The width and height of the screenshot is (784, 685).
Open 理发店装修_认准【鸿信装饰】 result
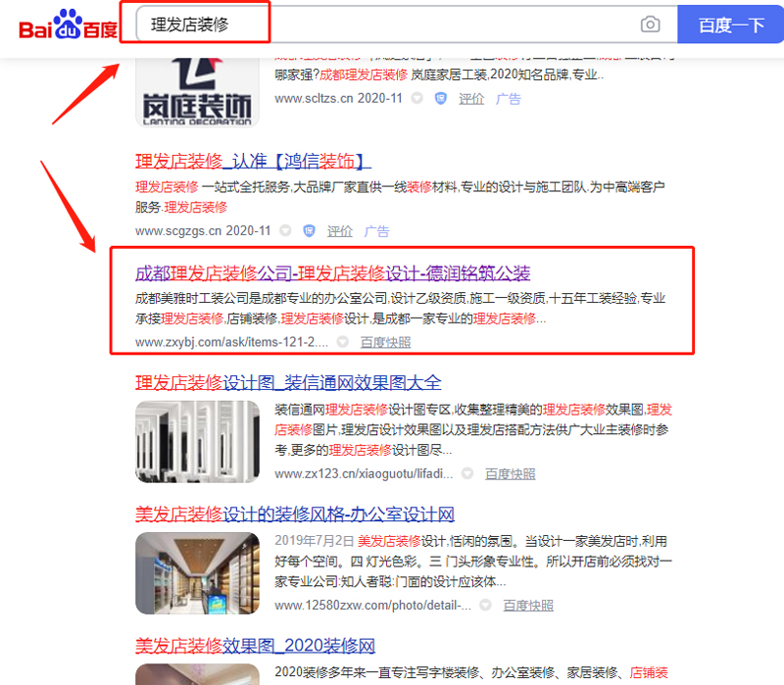(253, 161)
